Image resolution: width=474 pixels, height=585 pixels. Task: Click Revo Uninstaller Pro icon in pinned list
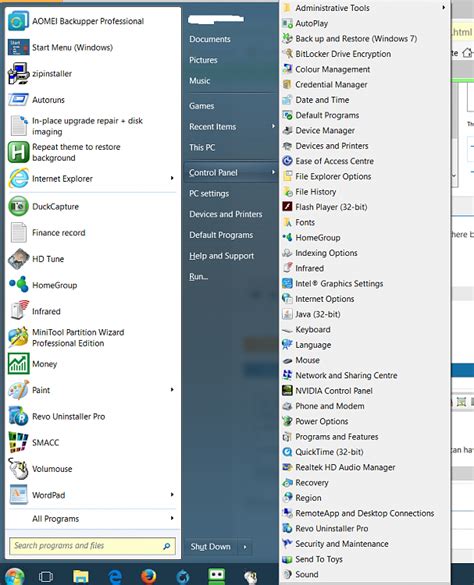point(18,416)
